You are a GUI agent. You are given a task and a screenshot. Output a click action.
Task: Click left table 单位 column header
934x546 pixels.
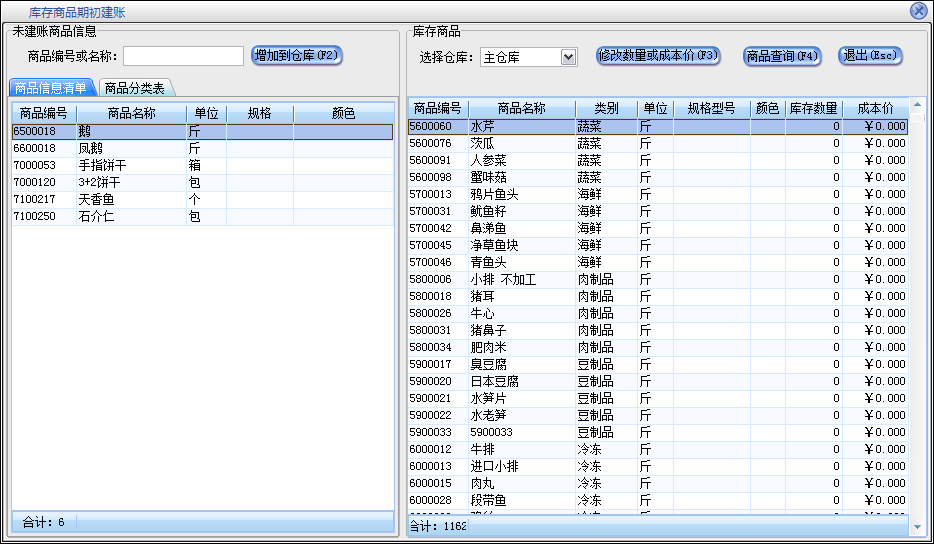(207, 114)
